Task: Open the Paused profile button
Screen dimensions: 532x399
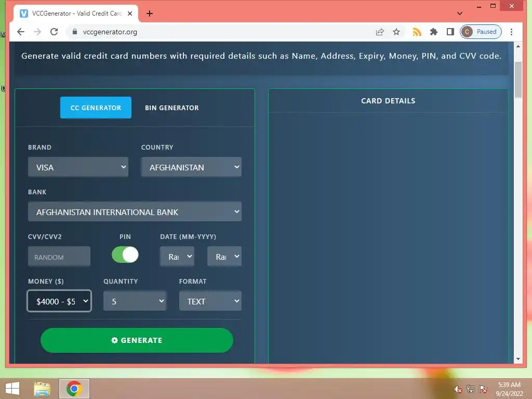Action: tap(481, 32)
